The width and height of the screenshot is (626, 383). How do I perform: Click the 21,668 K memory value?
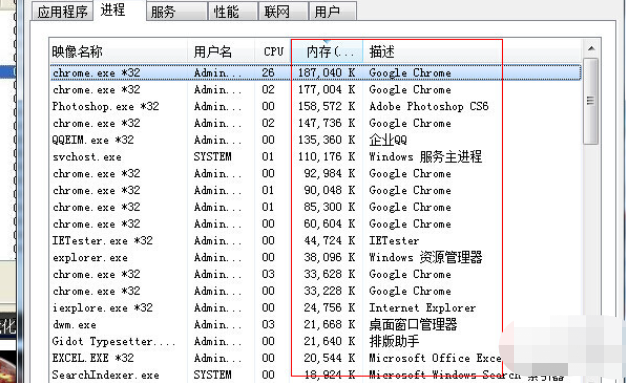point(329,324)
